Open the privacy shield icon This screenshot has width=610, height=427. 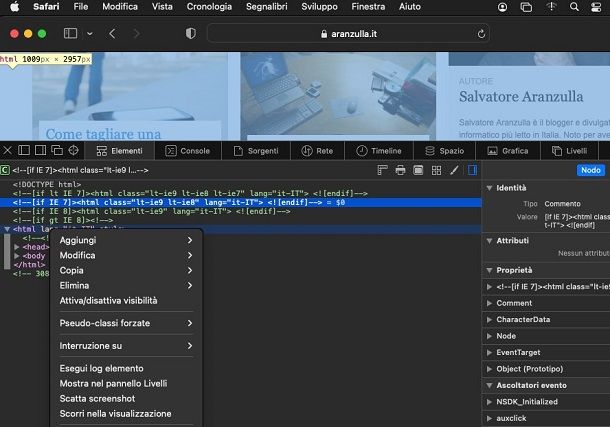click(x=191, y=33)
